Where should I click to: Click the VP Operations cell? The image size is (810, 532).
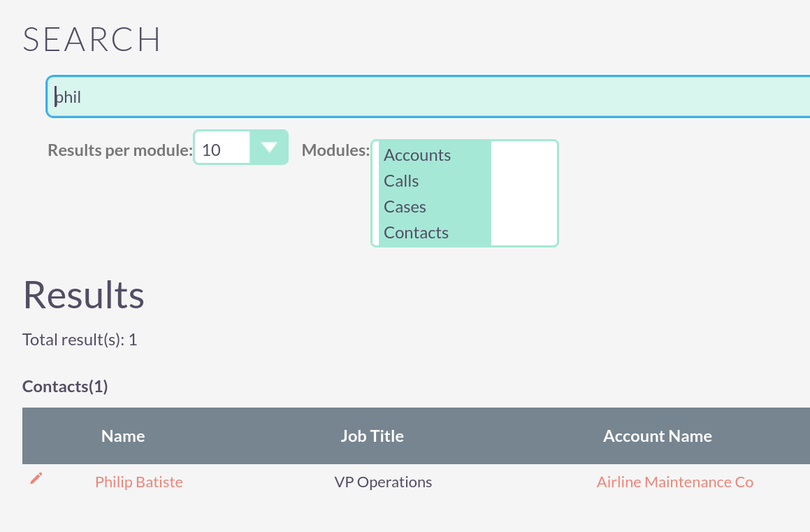383,482
